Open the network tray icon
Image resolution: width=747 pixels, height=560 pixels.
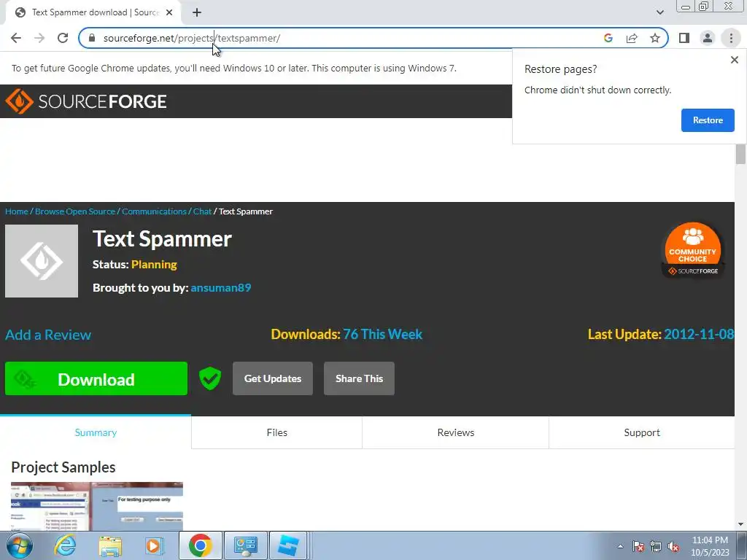pyautogui.click(x=656, y=546)
